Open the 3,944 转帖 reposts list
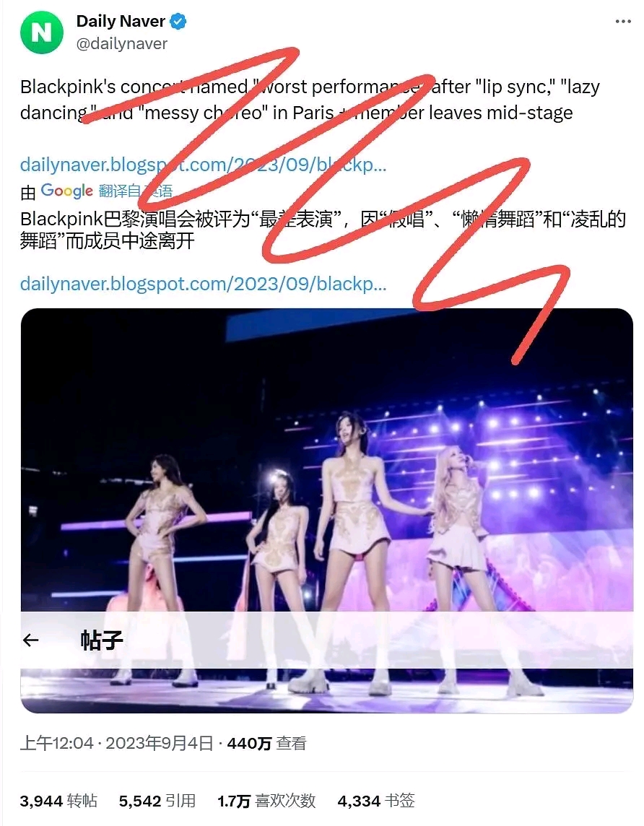The height and width of the screenshot is (826, 644). point(58,801)
